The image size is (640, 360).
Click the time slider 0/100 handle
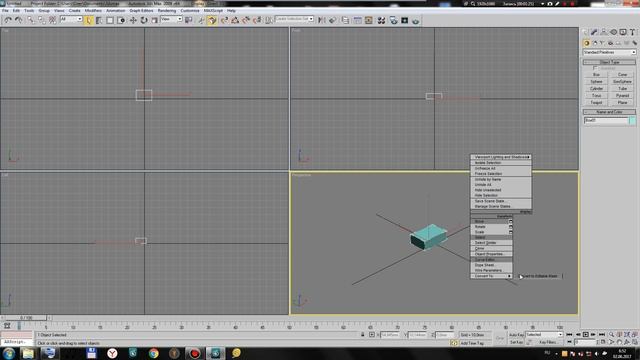point(26,318)
